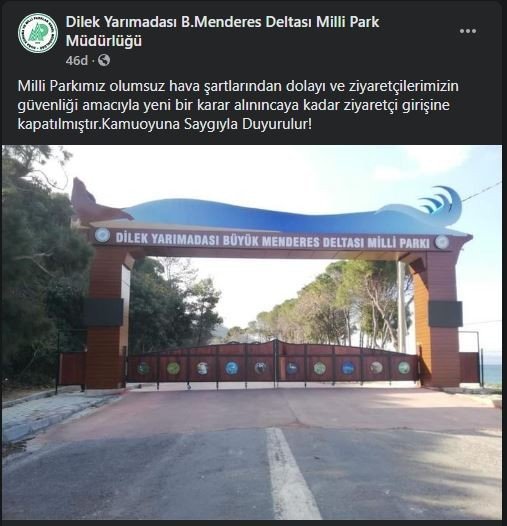Image resolution: width=507 pixels, height=526 pixels.
Task: Open the 46d post timestamp link
Action: (x=77, y=61)
